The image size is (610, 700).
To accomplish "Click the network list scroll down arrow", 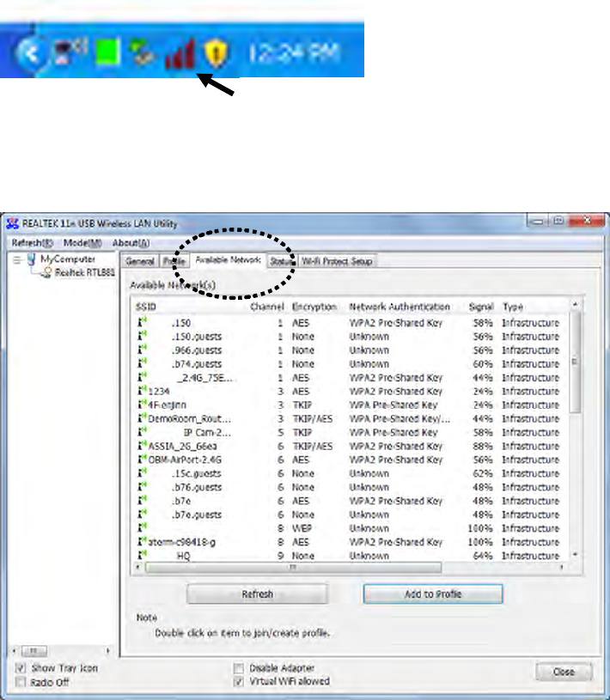I will pyautogui.click(x=575, y=555).
